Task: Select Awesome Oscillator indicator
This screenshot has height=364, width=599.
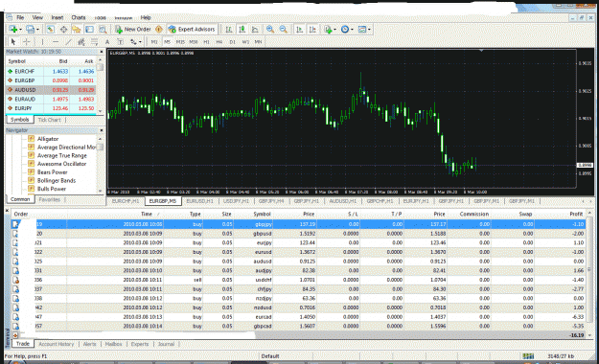Action: 61,164
